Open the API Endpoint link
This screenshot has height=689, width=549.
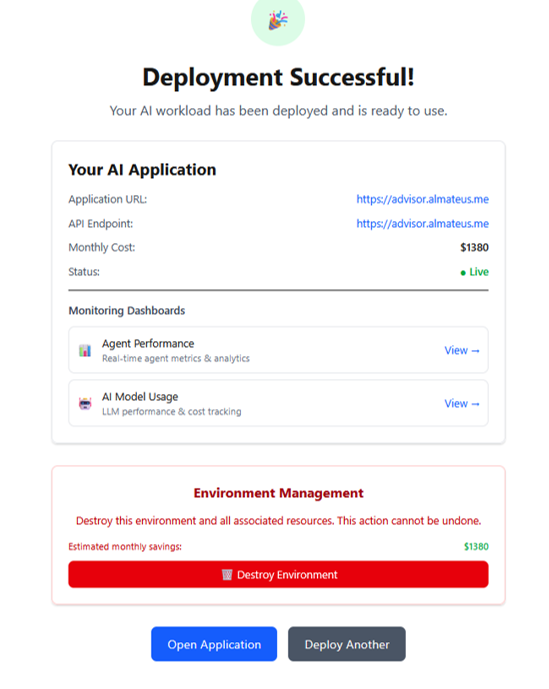pos(422,224)
